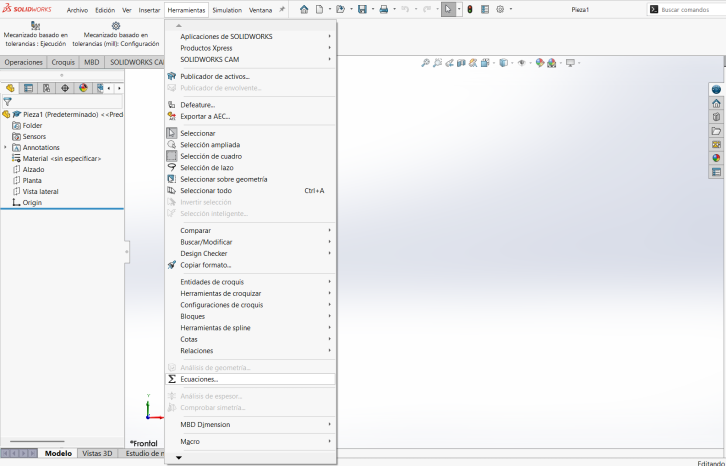
Task: Click the Zoom to area icon
Action: [437, 63]
